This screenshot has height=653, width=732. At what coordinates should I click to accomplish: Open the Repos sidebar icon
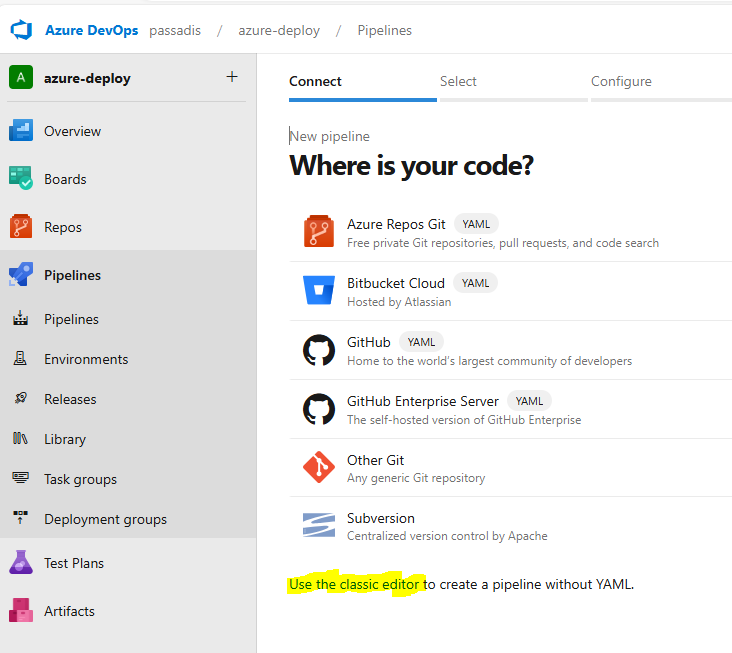(x=21, y=227)
